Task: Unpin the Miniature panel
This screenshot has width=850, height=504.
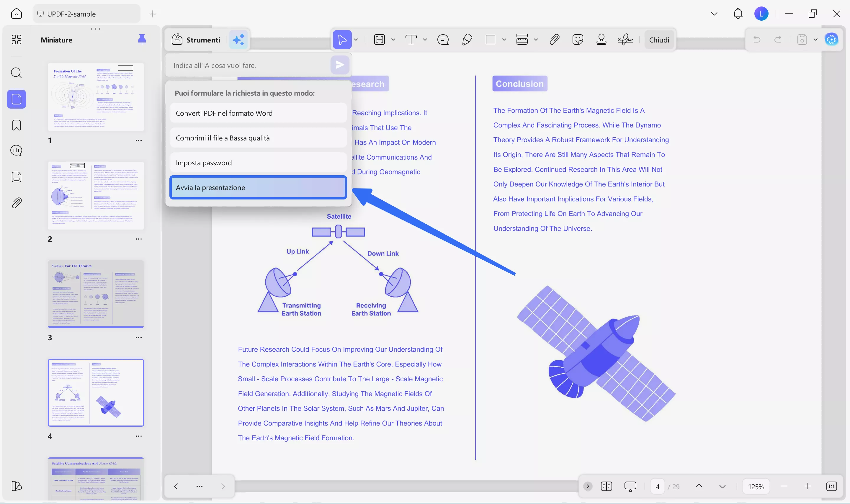Action: (142, 40)
